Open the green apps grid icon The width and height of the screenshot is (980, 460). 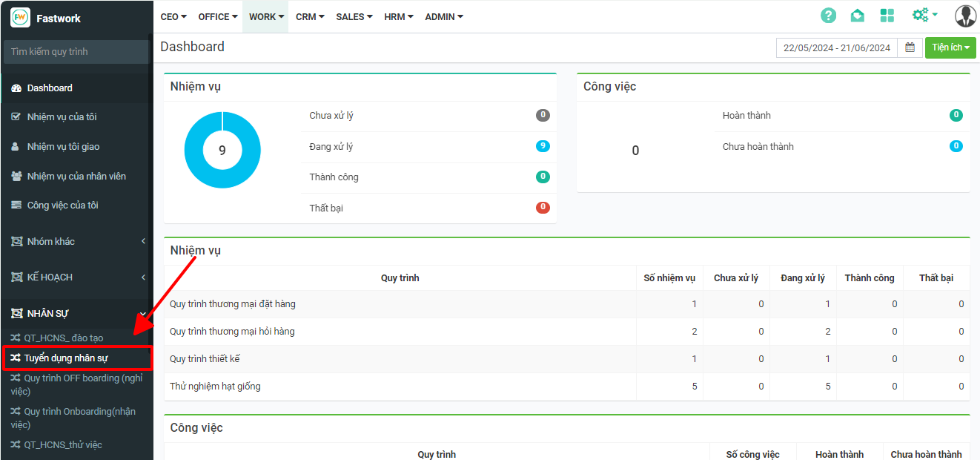pyautogui.click(x=887, y=16)
